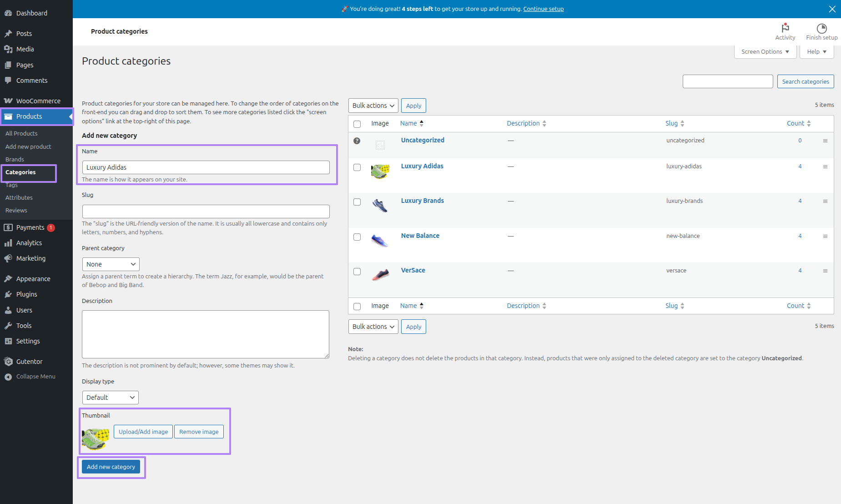
Task: Click the category thumbnail shoe preview image
Action: tap(96, 438)
